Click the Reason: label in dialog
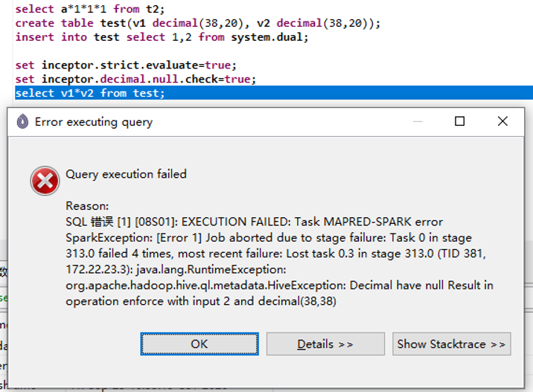The width and height of the screenshot is (533, 392). pos(87,205)
